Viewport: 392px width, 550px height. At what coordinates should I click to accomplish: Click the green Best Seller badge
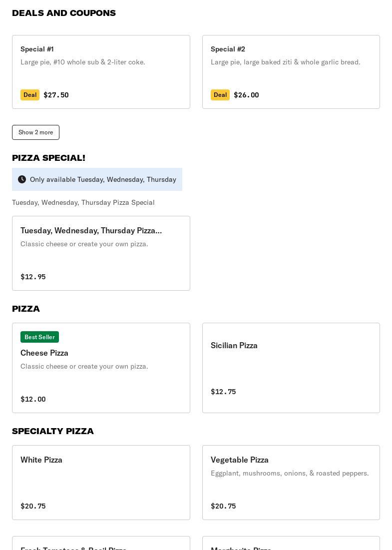(39, 337)
